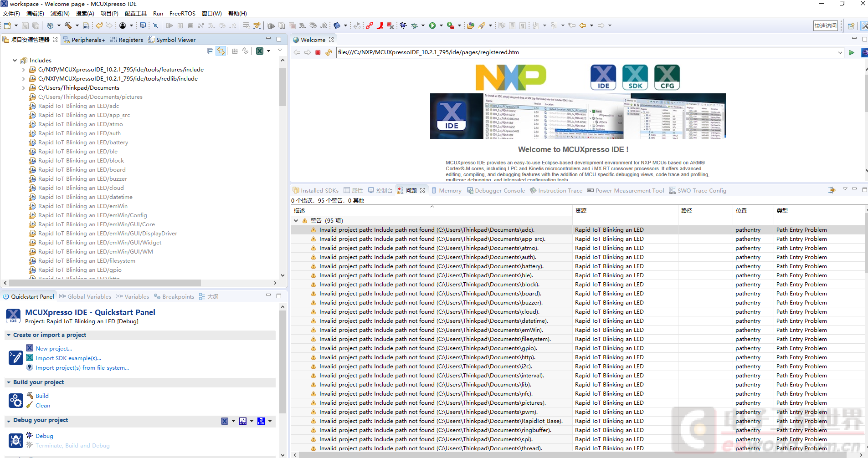Click the Run Last Tool green-red icon
868x458 pixels.
coord(450,26)
